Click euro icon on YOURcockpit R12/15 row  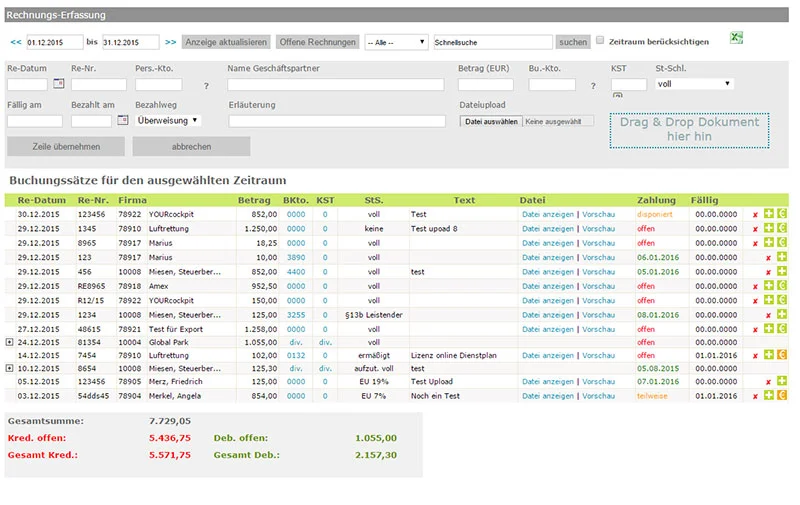click(782, 299)
